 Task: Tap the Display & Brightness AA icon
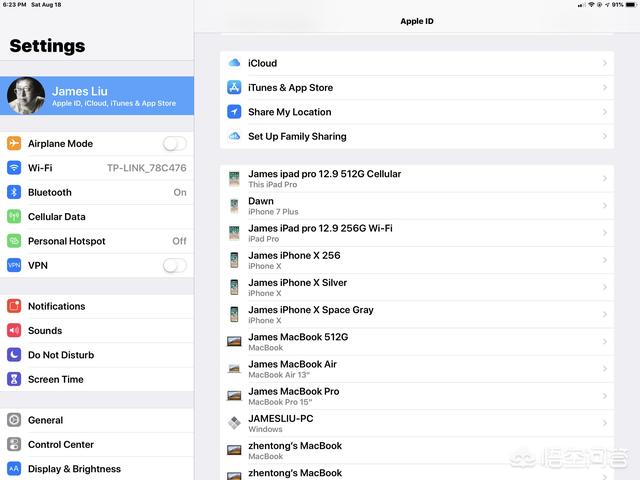tap(14, 469)
